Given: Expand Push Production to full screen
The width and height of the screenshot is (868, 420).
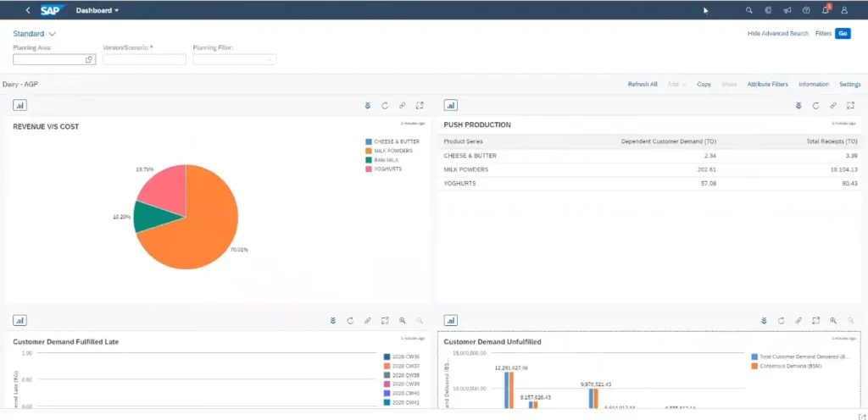Looking at the screenshot, I should coord(850,106).
